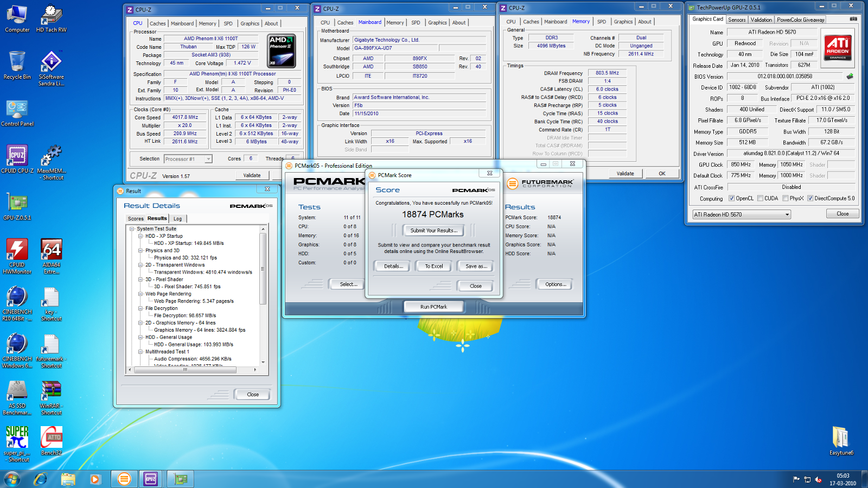868x488 pixels.
Task: Collapse 2D - Transparent Windows node
Action: [x=141, y=265]
